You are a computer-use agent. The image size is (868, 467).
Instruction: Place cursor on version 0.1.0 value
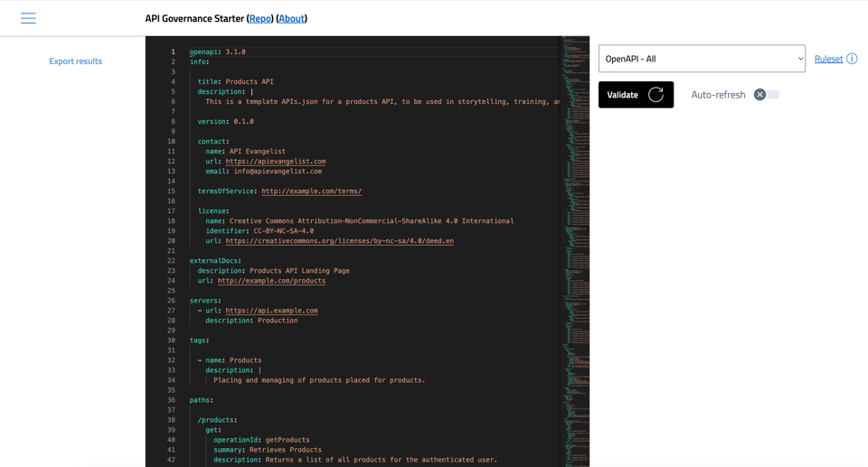(241, 122)
